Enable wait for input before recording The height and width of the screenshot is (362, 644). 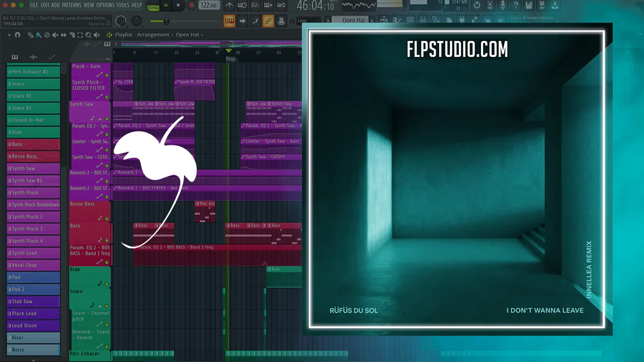coord(242,6)
